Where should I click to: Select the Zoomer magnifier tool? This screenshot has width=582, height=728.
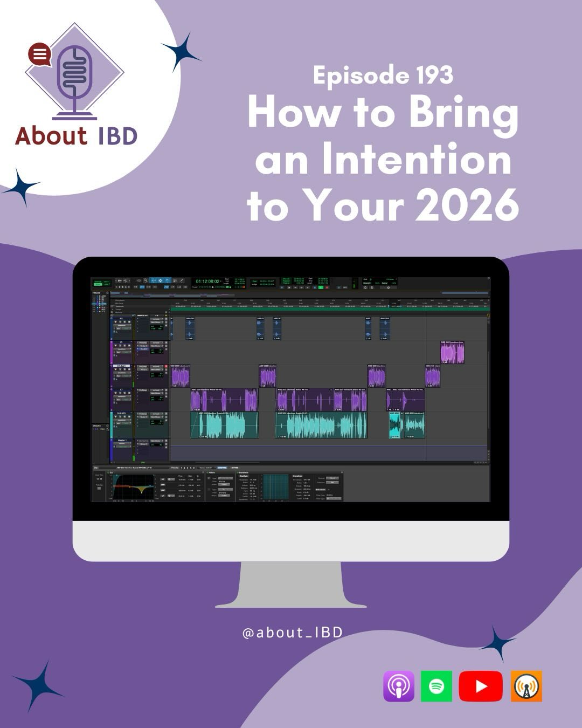tap(145, 280)
